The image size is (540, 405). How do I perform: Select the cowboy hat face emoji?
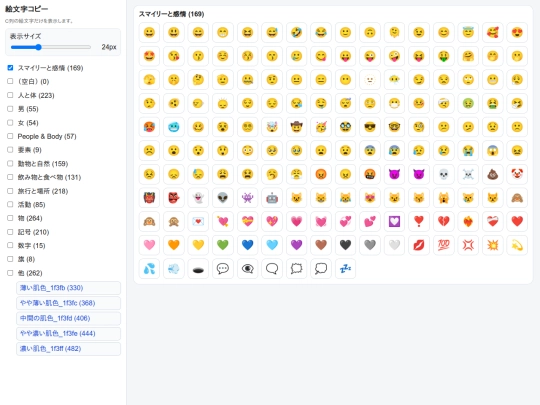(x=296, y=127)
